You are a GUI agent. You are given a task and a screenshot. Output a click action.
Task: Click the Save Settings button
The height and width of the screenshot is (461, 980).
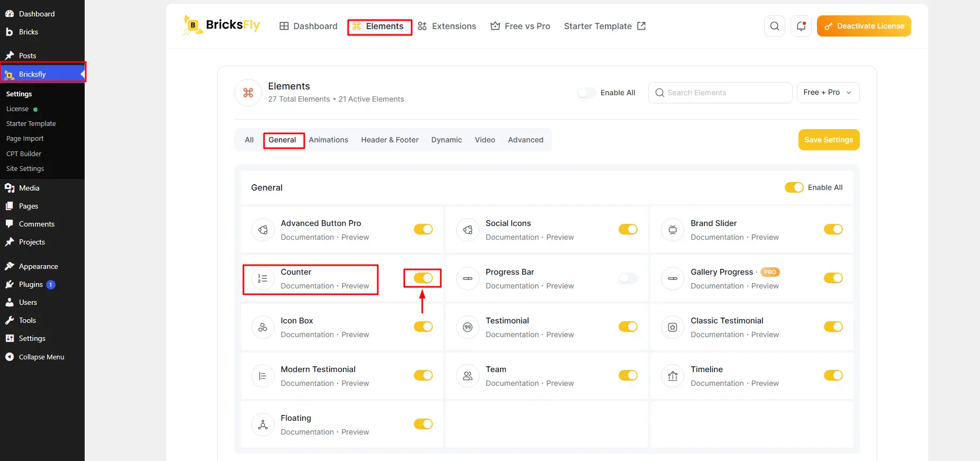pos(829,140)
